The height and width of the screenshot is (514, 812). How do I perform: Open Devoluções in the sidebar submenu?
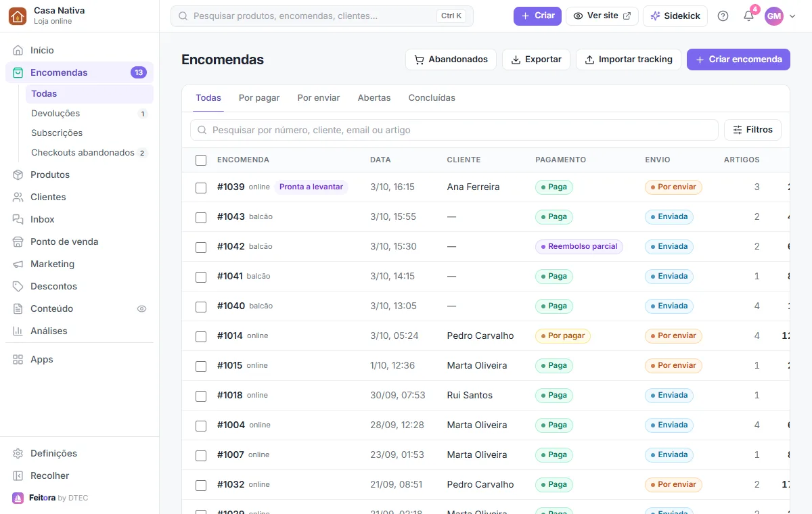pos(89,114)
